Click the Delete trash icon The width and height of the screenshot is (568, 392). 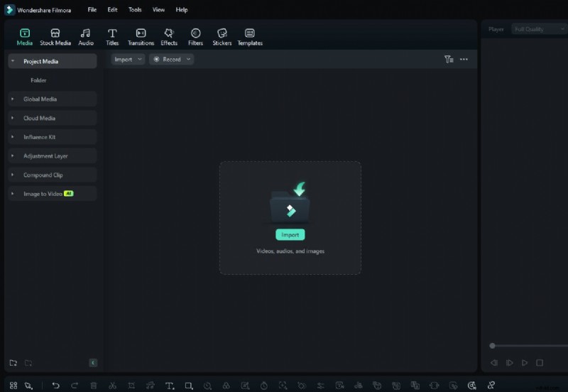pos(94,386)
